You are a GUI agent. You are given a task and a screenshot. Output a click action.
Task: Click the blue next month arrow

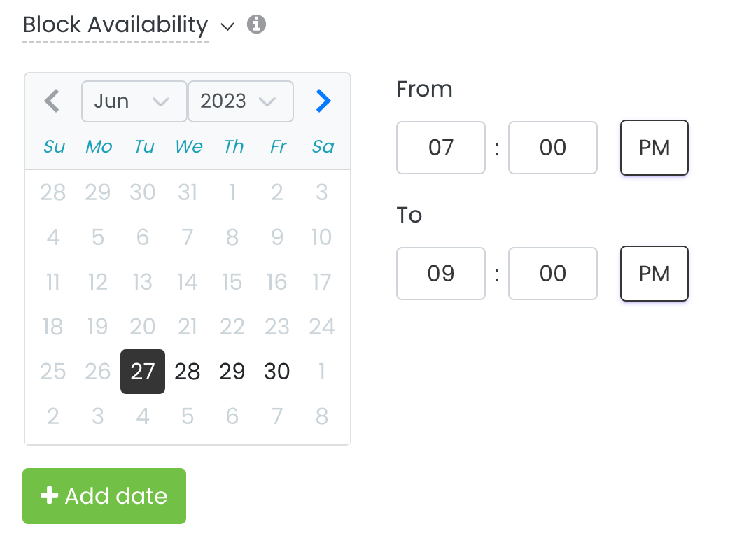pos(323,101)
